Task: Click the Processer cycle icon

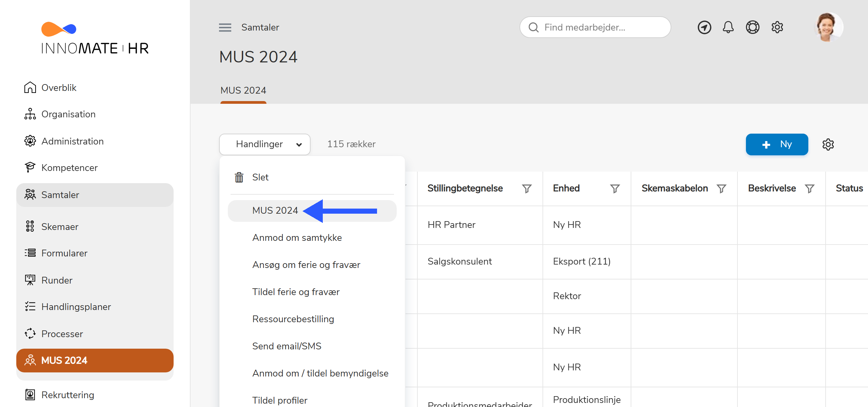Action: pyautogui.click(x=30, y=334)
